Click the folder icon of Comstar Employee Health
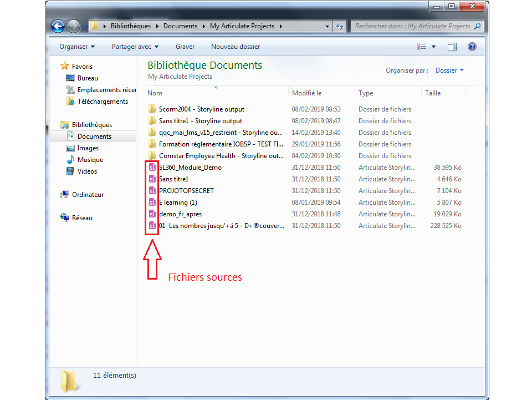The height and width of the screenshot is (400, 532). pos(152,155)
